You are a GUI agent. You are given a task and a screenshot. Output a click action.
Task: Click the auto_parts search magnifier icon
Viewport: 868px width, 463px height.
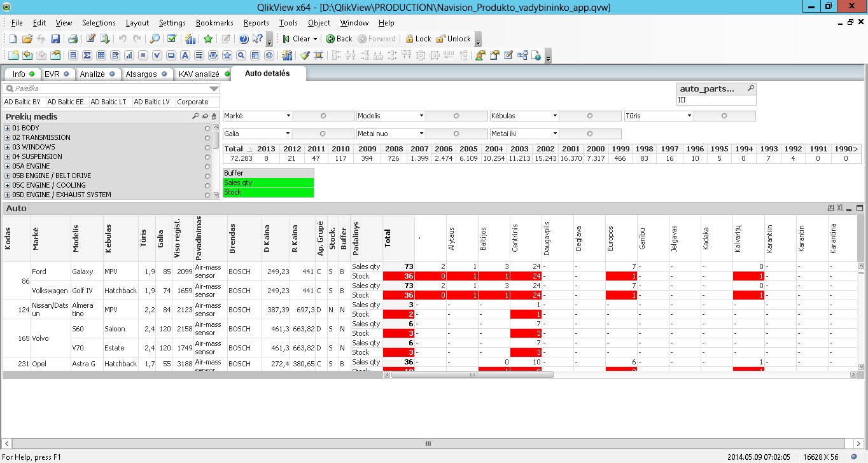[751, 88]
